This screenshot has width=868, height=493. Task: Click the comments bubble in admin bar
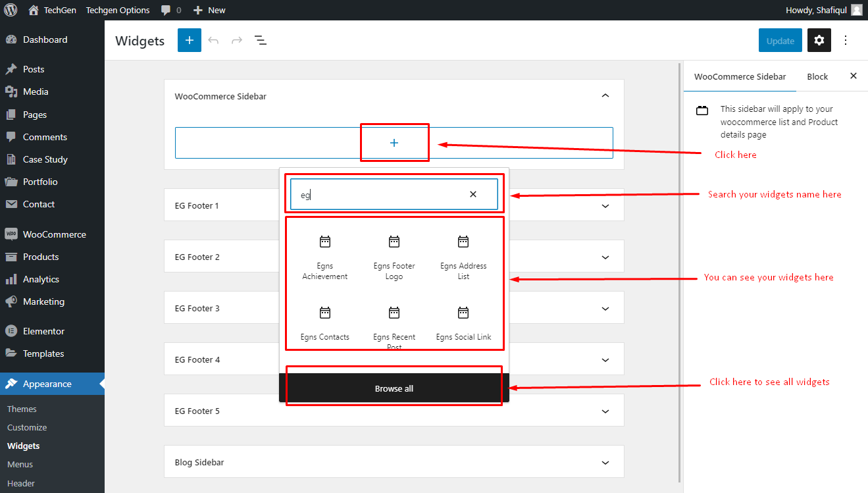click(171, 10)
